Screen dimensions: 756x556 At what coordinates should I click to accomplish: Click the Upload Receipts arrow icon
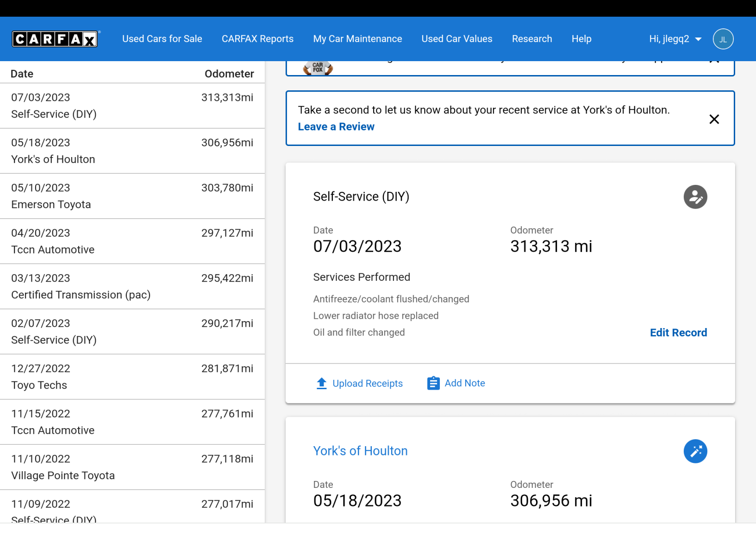click(321, 383)
